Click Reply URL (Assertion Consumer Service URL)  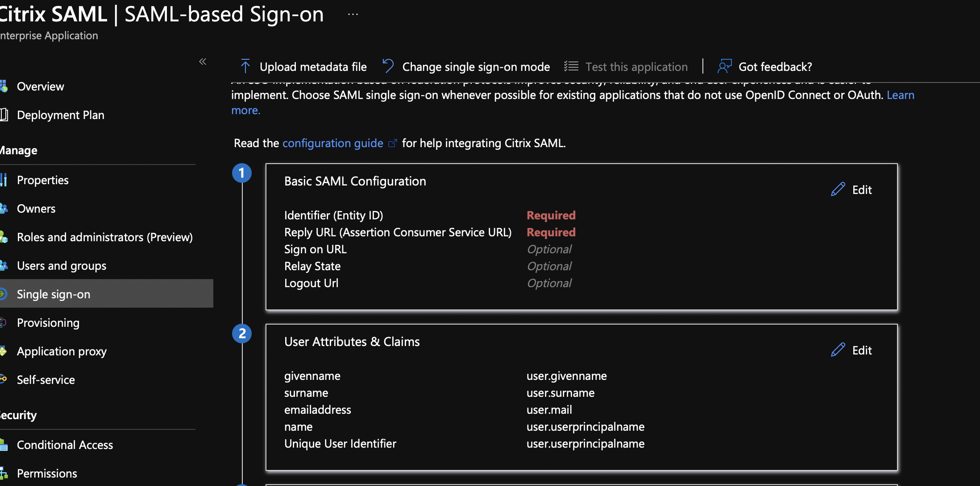point(398,232)
